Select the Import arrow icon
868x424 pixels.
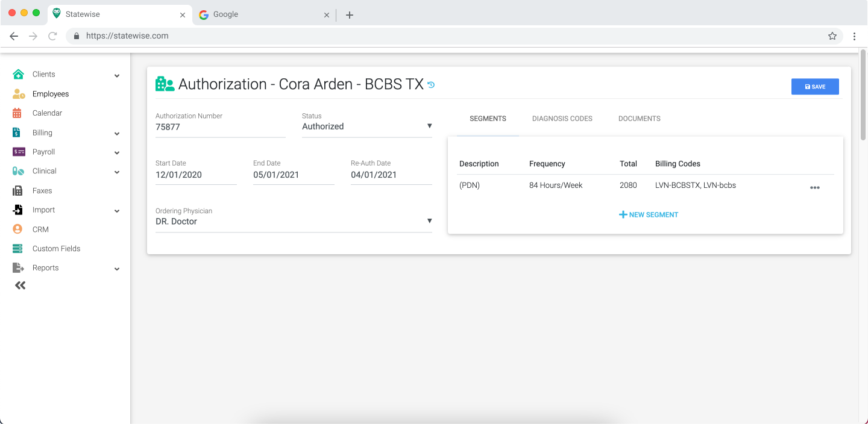pyautogui.click(x=17, y=210)
